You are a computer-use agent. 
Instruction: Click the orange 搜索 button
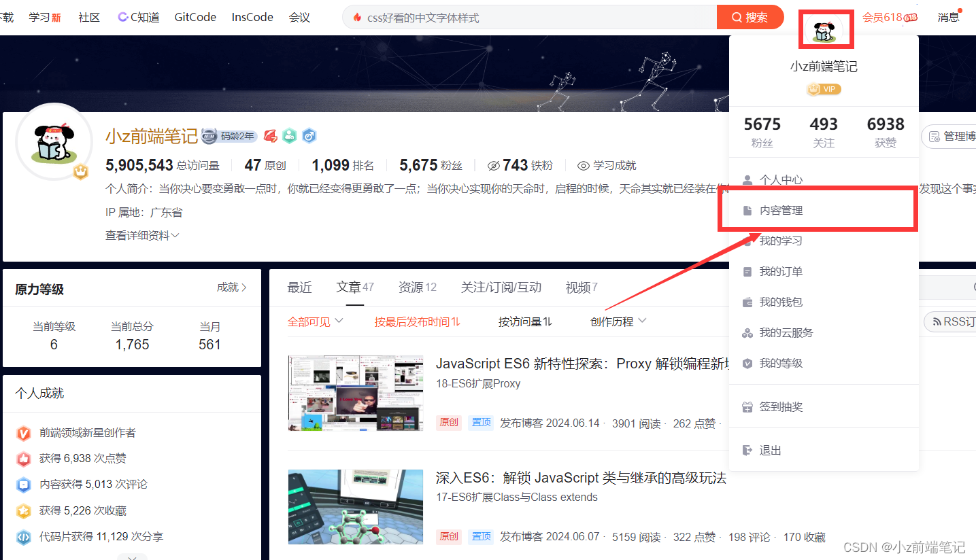tap(750, 18)
